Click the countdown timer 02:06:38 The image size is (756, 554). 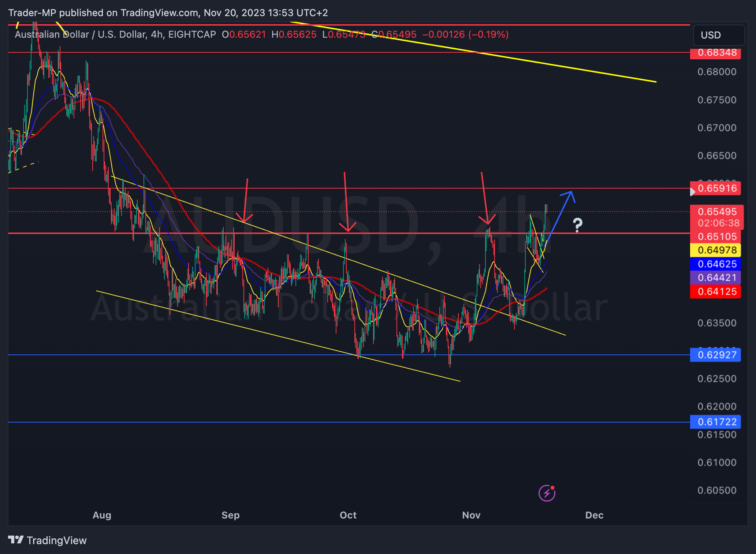[718, 223]
